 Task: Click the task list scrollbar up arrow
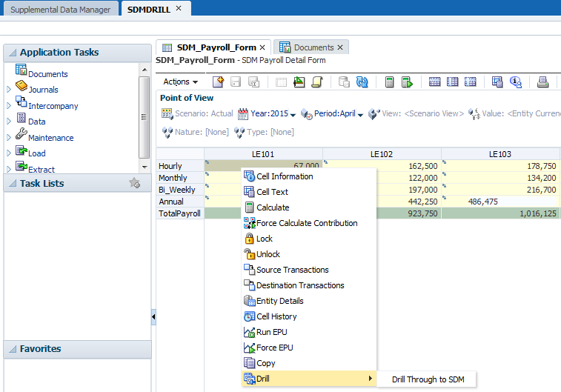(145, 70)
